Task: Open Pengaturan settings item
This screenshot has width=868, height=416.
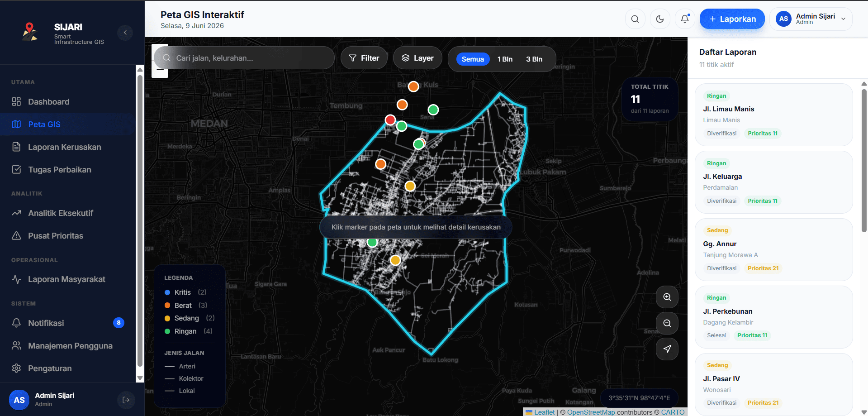Action: coord(68,368)
